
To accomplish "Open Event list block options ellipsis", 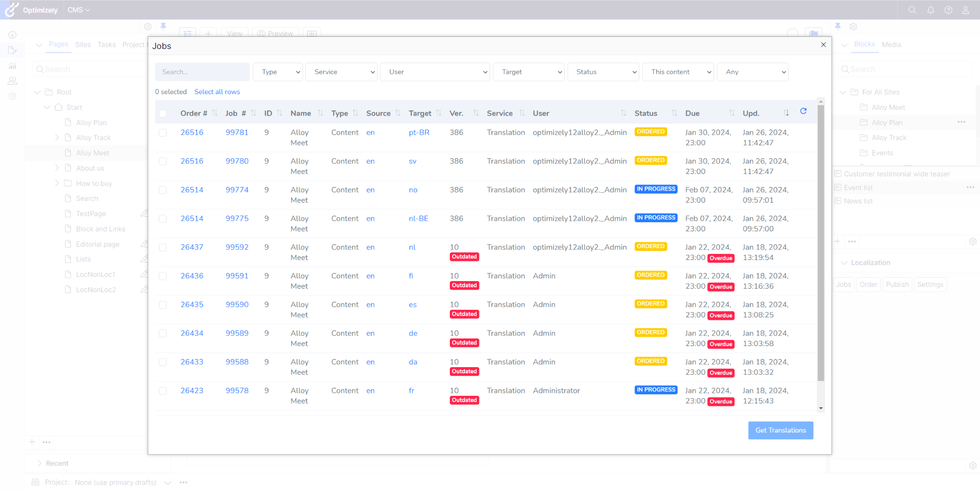I will pyautogui.click(x=970, y=187).
